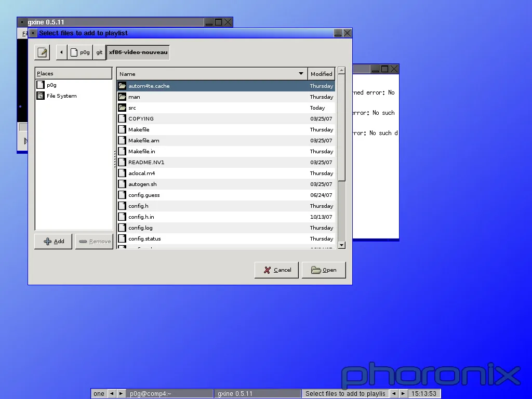This screenshot has height=399, width=532.
Task: Open the gxine window menu icon in its title bar
Action: [22, 22]
